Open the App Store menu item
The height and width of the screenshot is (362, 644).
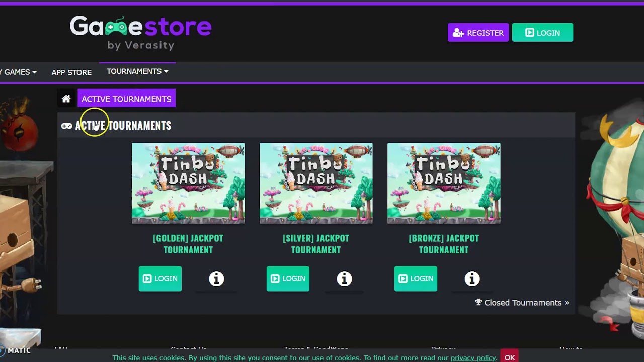click(x=71, y=72)
